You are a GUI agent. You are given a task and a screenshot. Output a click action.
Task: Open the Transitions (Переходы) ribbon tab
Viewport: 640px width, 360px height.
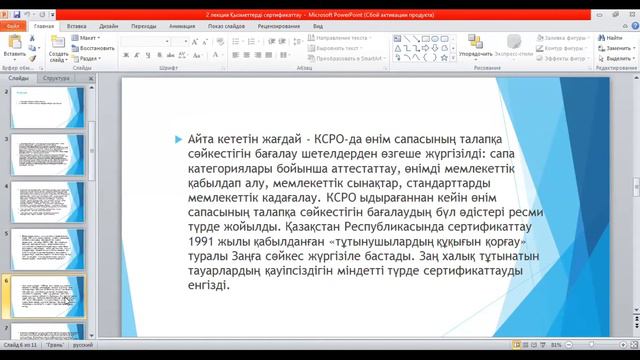(144, 26)
